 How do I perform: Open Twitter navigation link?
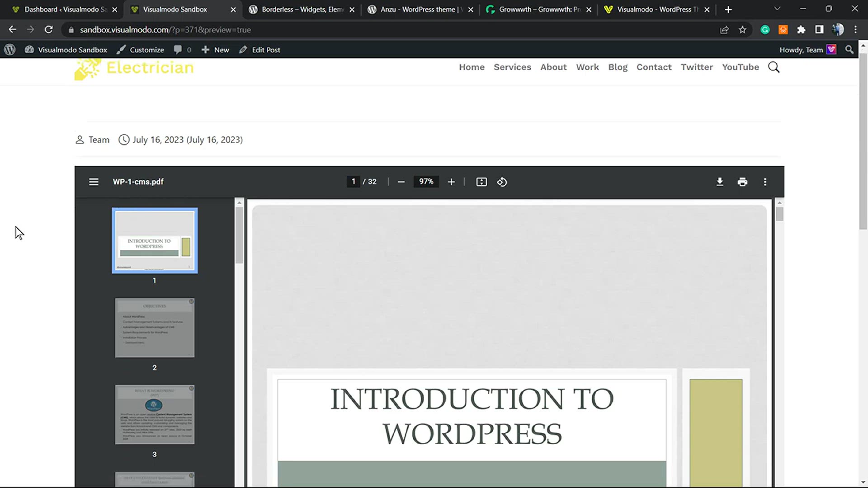697,67
